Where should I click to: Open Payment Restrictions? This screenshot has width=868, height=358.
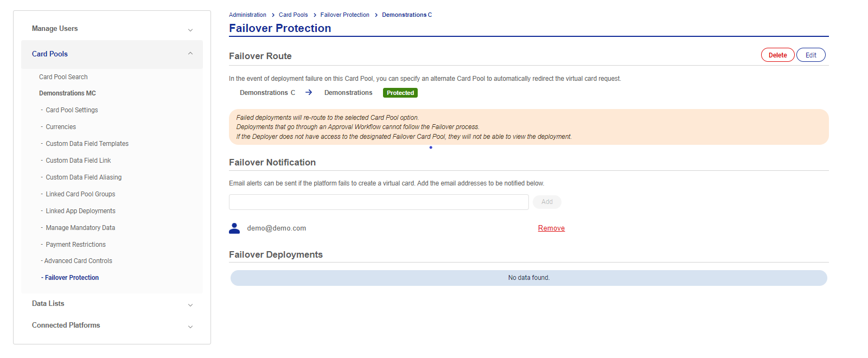click(75, 245)
